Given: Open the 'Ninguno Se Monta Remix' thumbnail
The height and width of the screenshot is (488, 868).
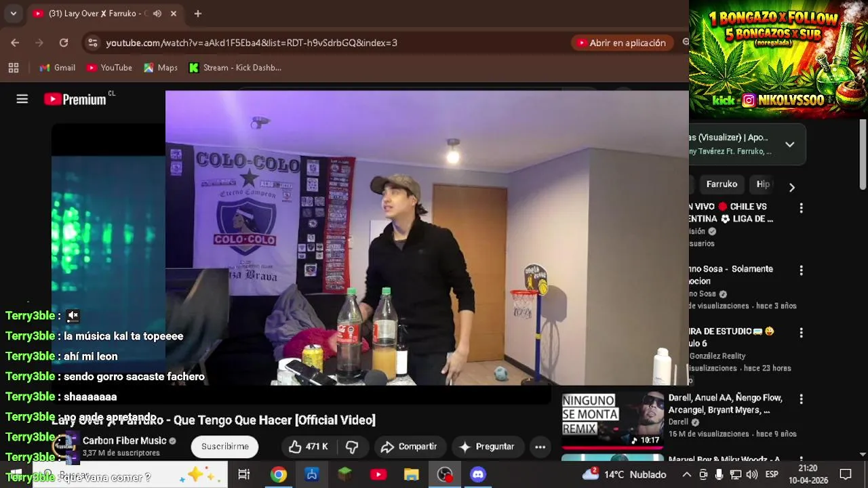Looking at the screenshot, I should [612, 420].
